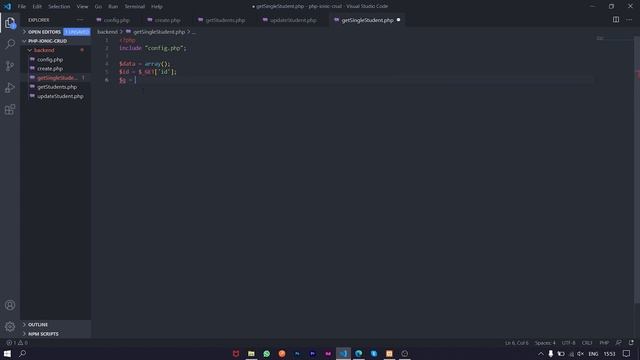
Task: Open the Windows Start menu
Action: (x=7, y=353)
